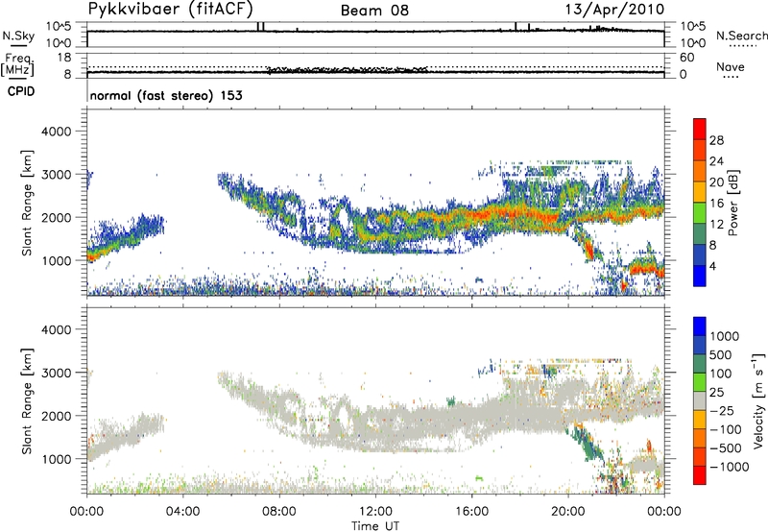Click Velocity colorbar segment between -500 and -100

[700, 439]
